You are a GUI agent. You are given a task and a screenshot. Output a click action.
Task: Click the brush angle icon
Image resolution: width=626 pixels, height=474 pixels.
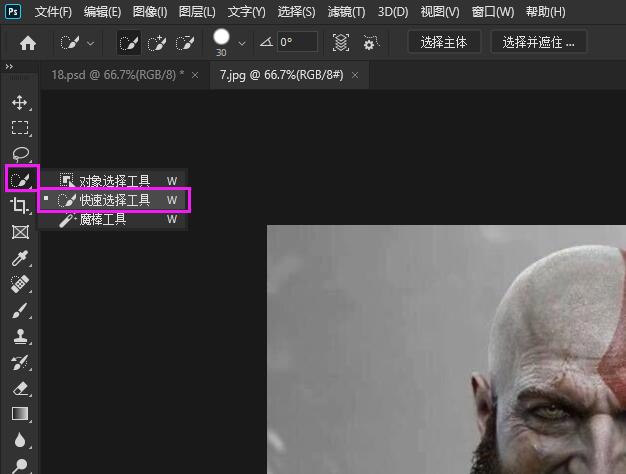coord(266,42)
